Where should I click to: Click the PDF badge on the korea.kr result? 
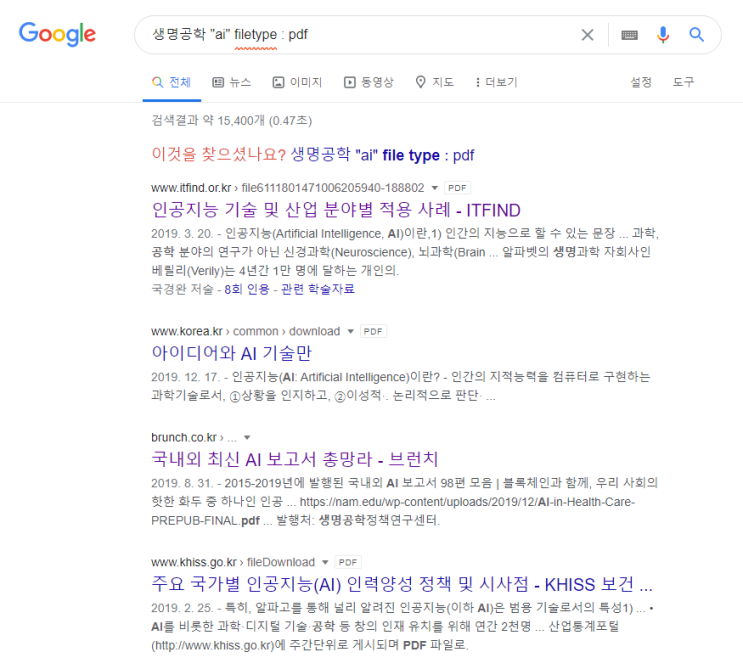[373, 331]
